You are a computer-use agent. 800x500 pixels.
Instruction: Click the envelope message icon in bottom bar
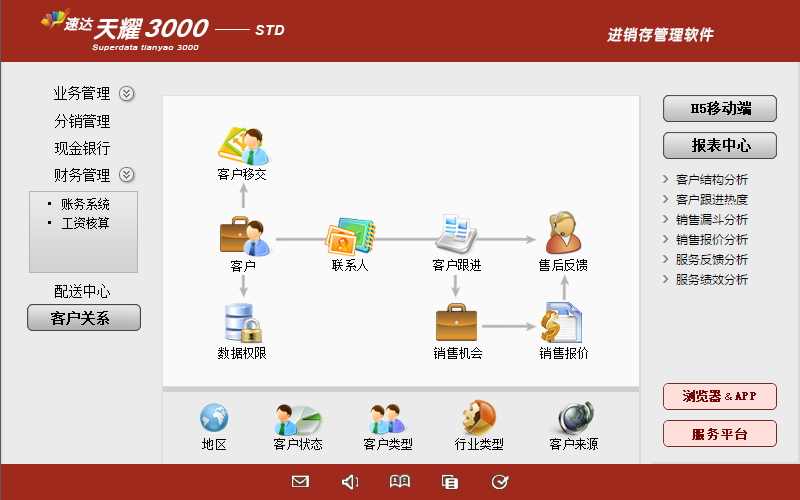point(300,482)
